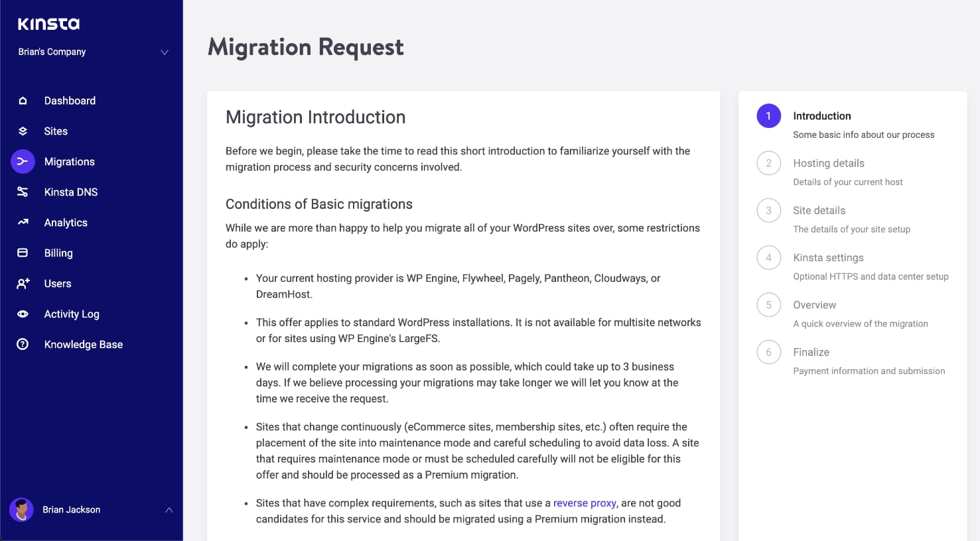Image resolution: width=980 pixels, height=541 pixels.
Task: Jump to the Finalize step
Action: point(811,352)
